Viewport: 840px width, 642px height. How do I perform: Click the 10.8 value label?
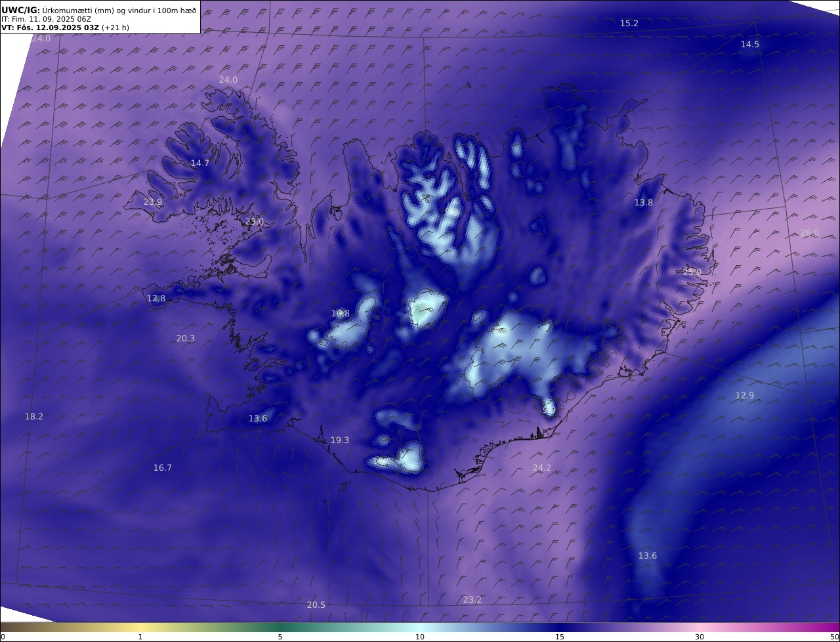[x=341, y=314]
